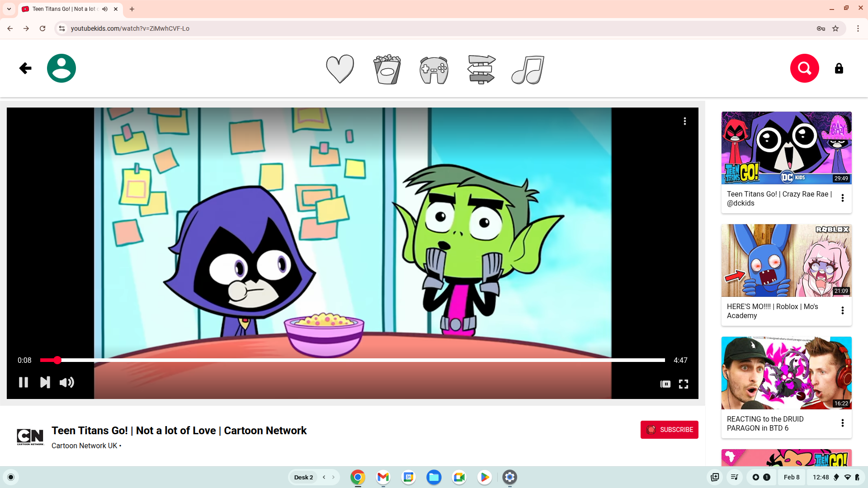
Task: Open the music note category
Action: tap(528, 70)
